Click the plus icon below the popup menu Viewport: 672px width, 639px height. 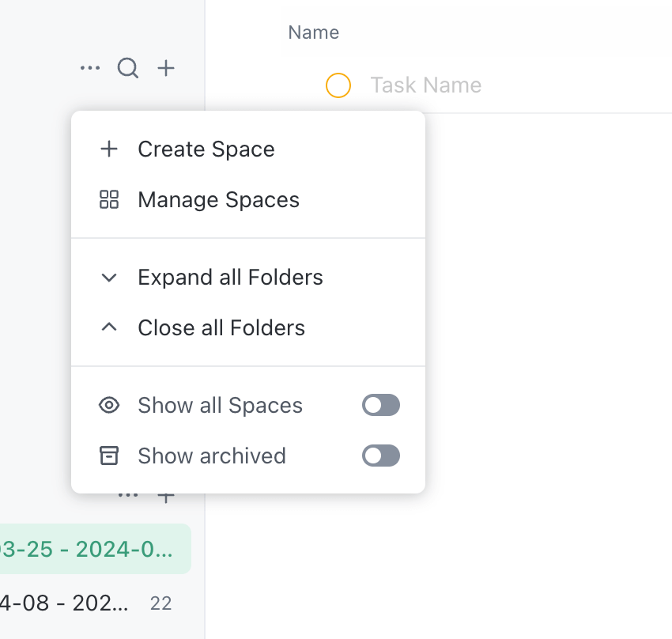pos(165,497)
